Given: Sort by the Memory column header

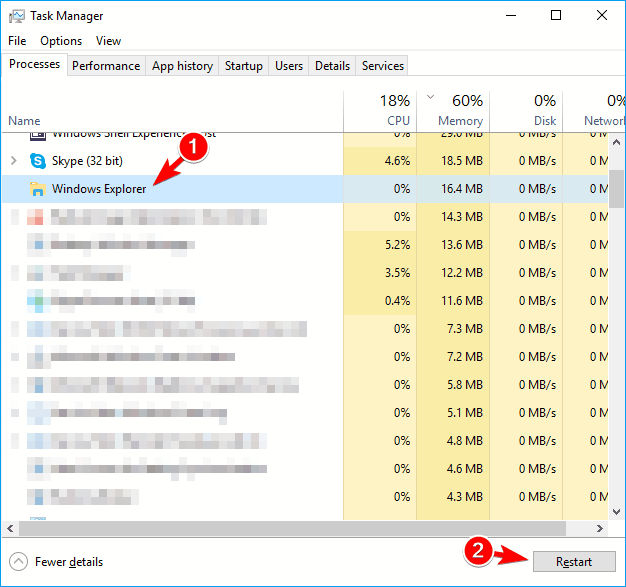Looking at the screenshot, I should coord(453,112).
